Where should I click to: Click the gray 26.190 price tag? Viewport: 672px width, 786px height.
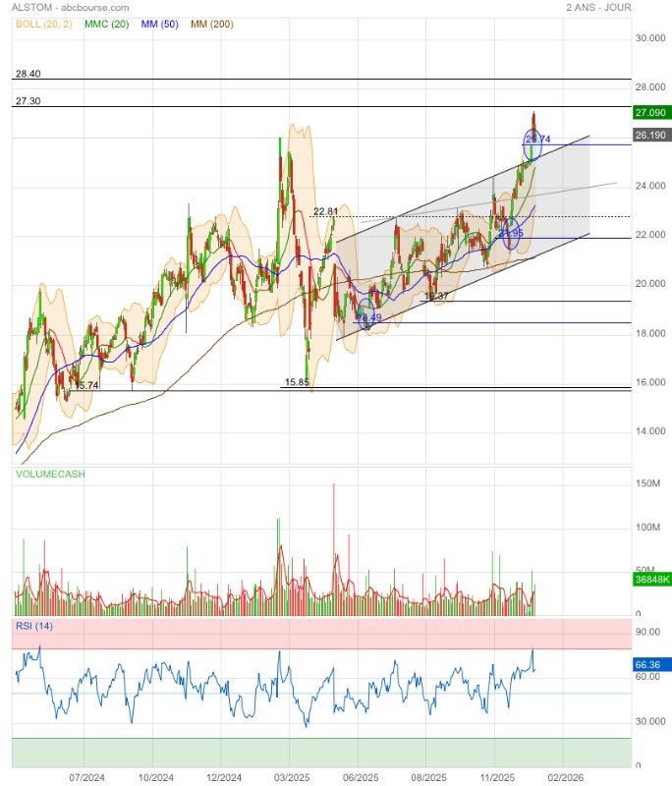(650, 136)
